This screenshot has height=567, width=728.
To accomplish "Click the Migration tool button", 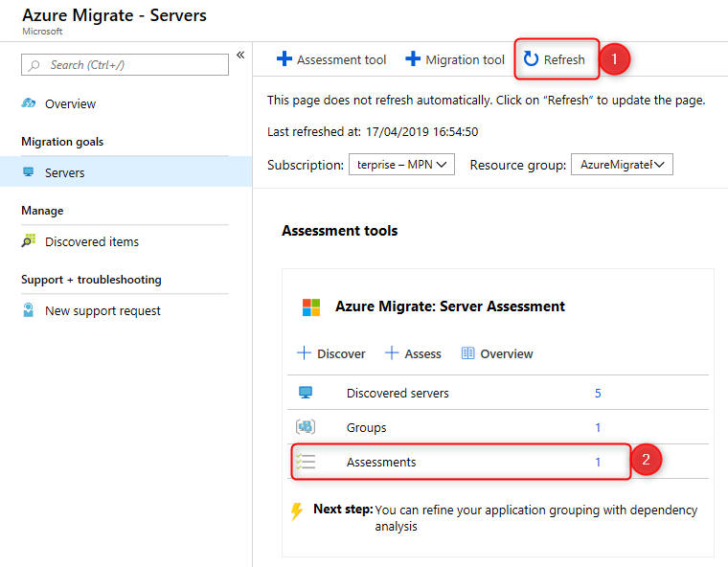I will (x=455, y=59).
